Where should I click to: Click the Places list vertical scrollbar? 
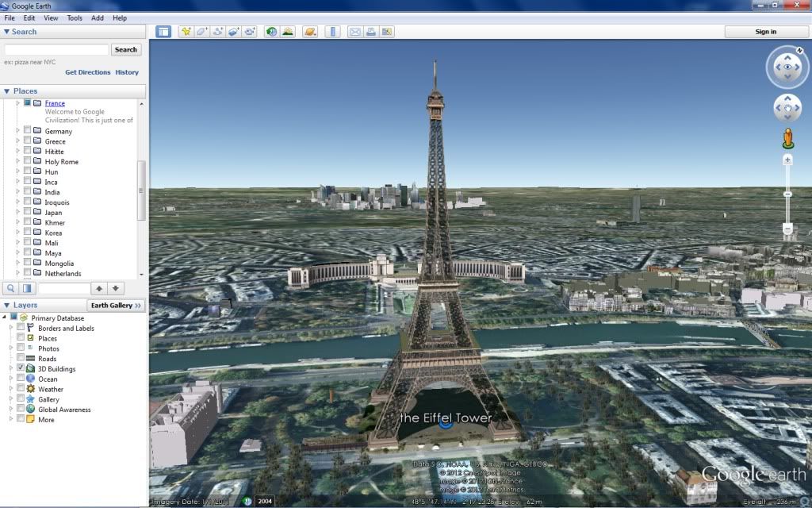pos(141,189)
